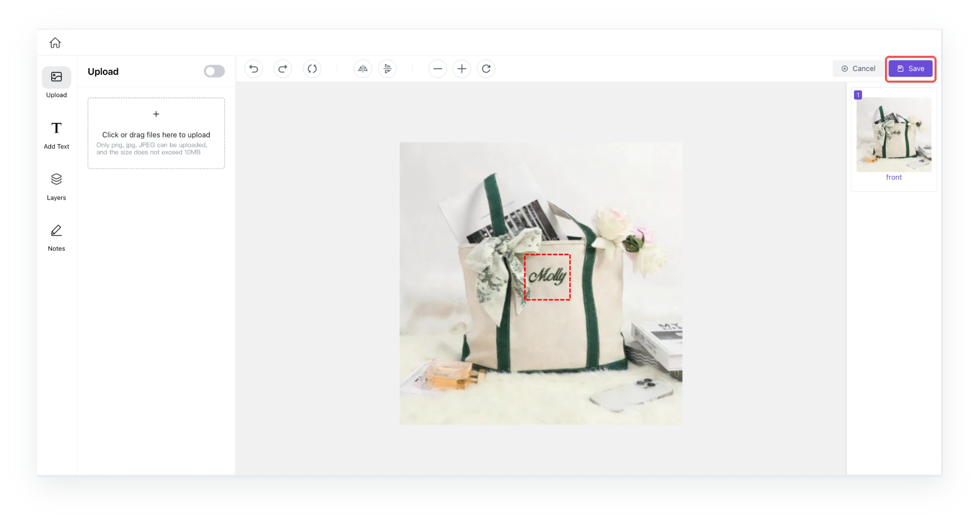Go to the home page icon
Screen dimensions: 980x523
[x=55, y=43]
